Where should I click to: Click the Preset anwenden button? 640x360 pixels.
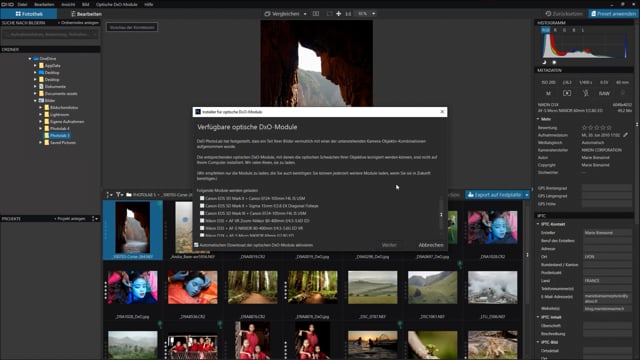613,13
